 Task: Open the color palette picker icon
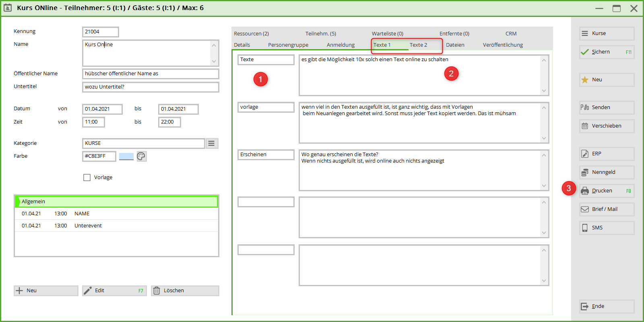(141, 156)
